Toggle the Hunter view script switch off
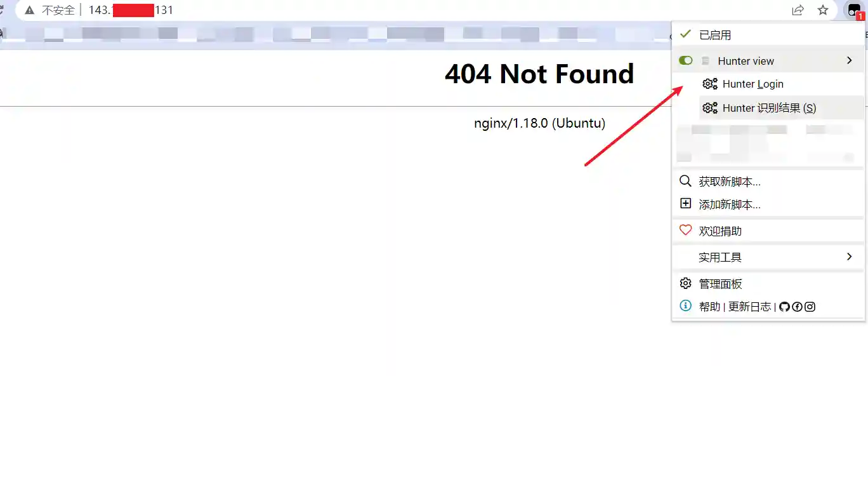Screen dimensions: 868x489 685,60
